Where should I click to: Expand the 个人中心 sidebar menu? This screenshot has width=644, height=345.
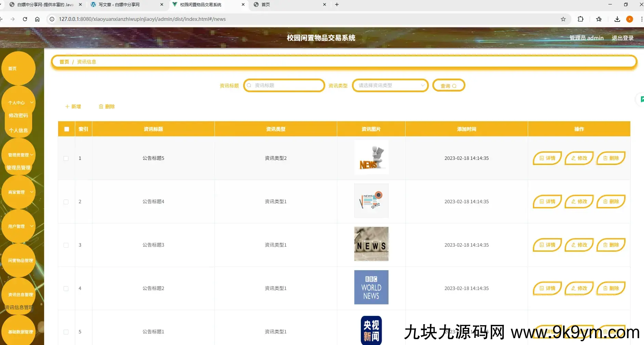point(18,102)
